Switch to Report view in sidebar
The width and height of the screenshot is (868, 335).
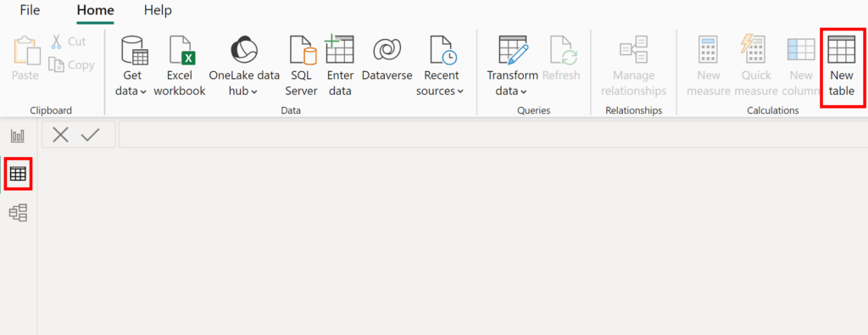[x=19, y=136]
